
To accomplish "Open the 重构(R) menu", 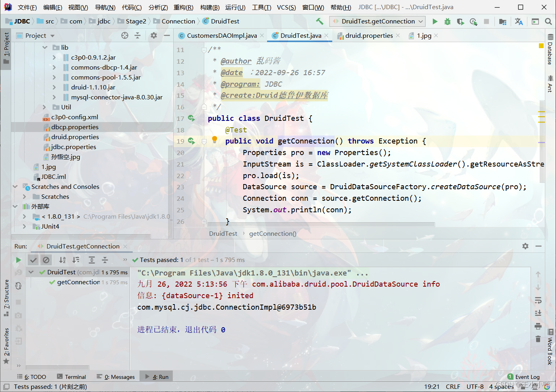I will click(184, 7).
